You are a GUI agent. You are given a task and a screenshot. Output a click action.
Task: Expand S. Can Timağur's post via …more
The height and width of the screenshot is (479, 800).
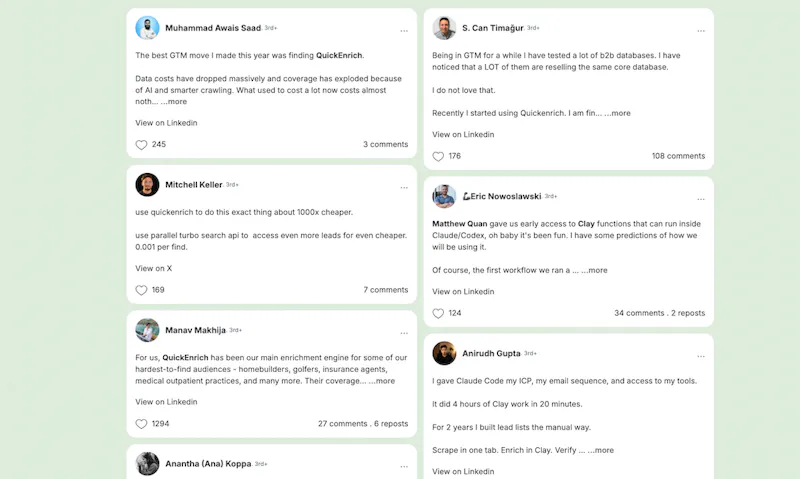coord(617,113)
